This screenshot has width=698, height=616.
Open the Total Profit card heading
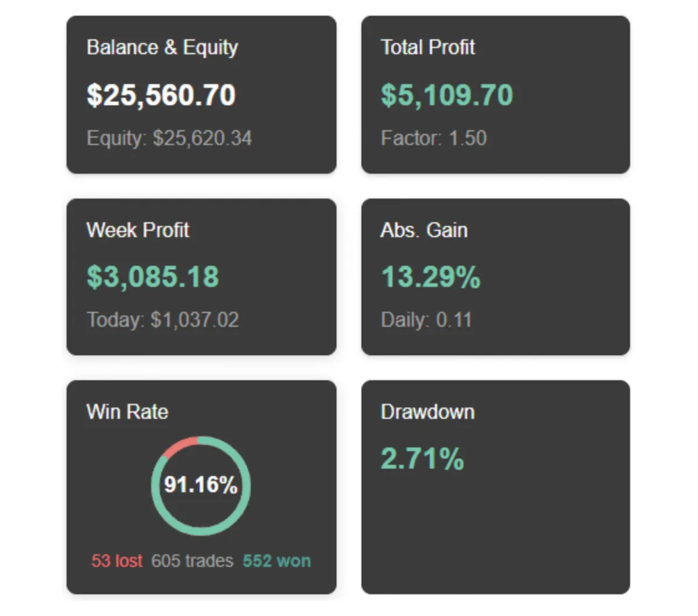coord(428,47)
